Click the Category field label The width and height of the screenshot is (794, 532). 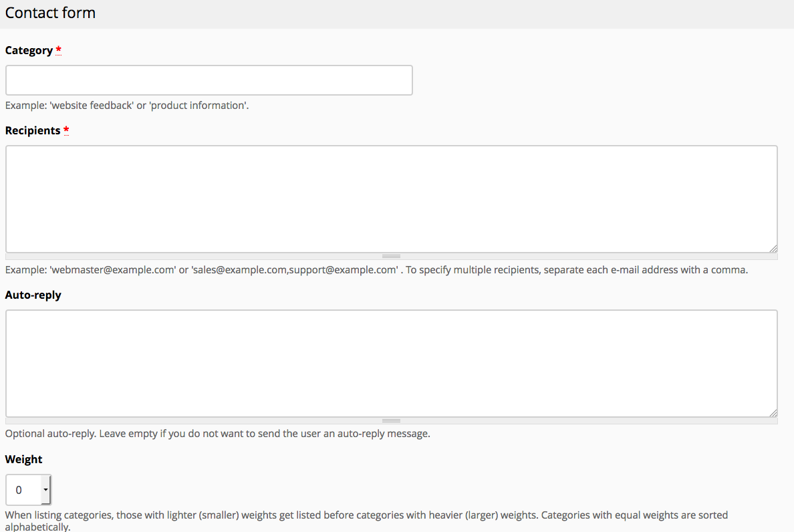(29, 51)
